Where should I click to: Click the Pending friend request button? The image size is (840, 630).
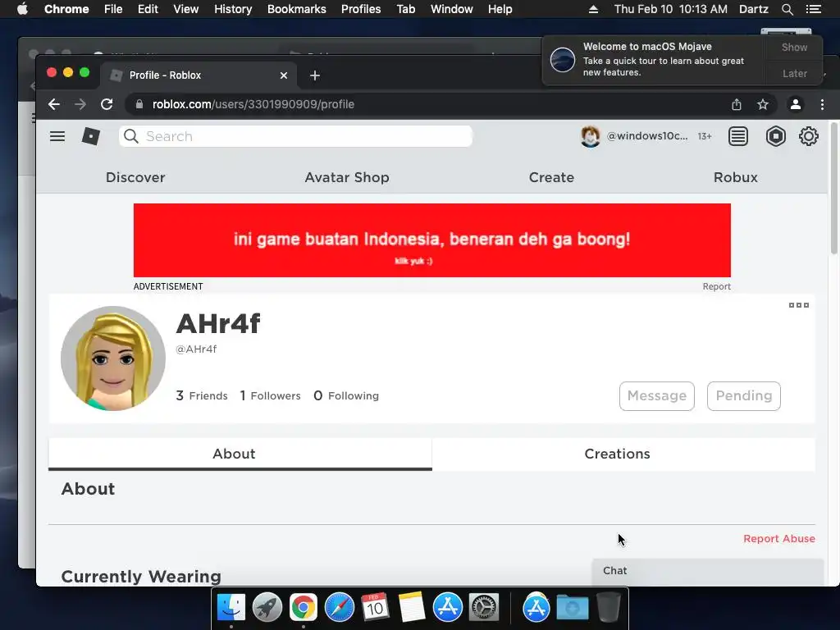[x=743, y=396]
